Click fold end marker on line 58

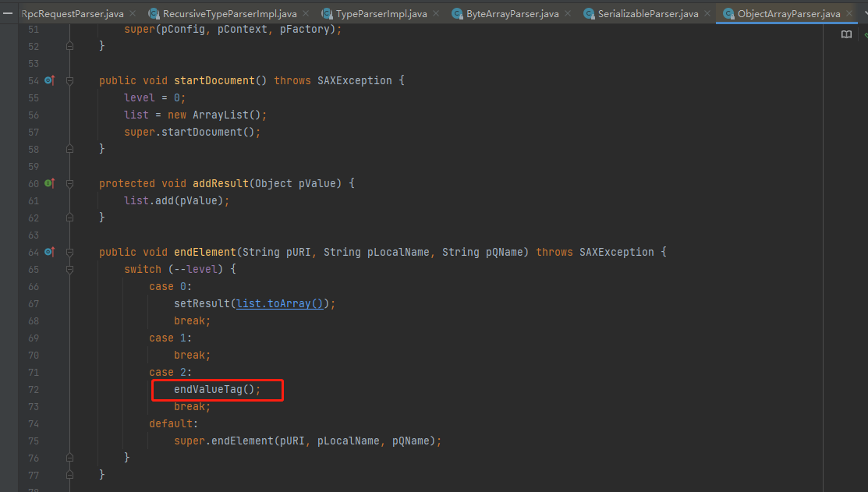point(69,149)
